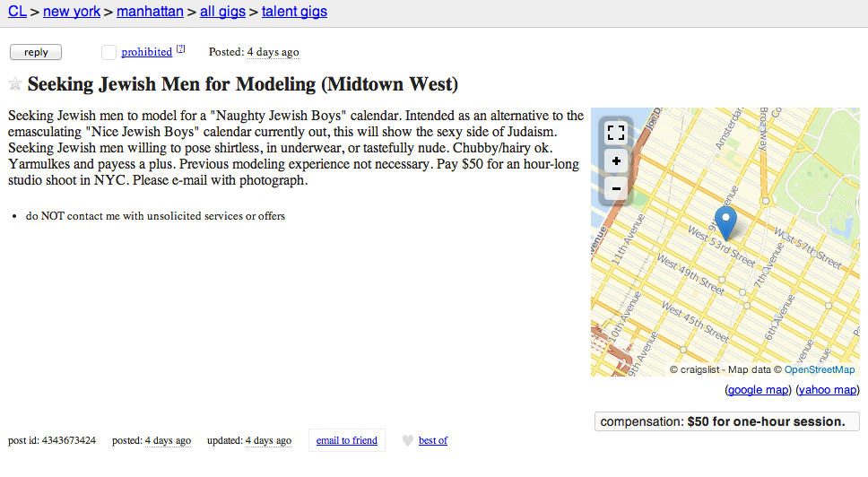Flag post via prohibited link
Viewport: 868px width, 477px height.
click(x=147, y=52)
